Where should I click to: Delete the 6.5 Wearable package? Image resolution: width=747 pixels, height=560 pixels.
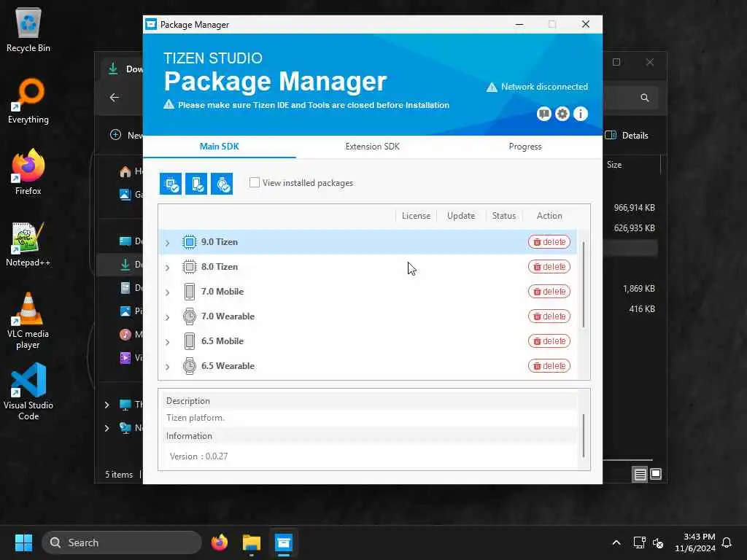click(x=549, y=366)
